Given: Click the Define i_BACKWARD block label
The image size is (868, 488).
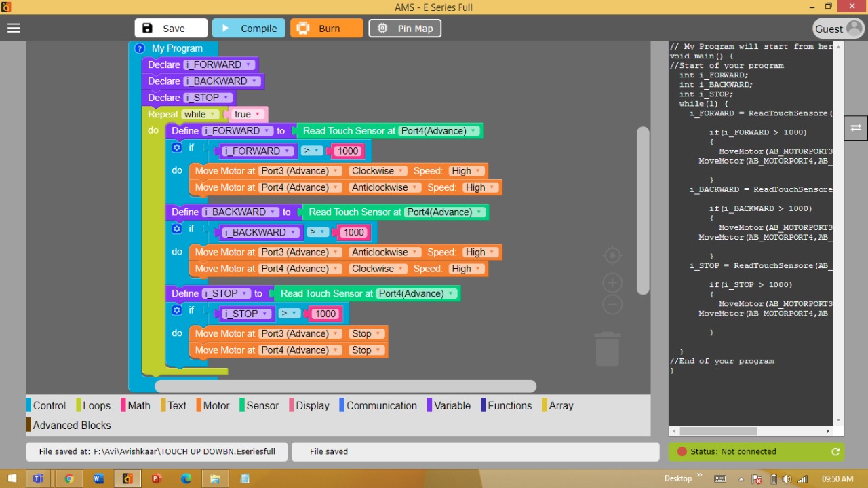Looking at the screenshot, I should click(x=185, y=212).
